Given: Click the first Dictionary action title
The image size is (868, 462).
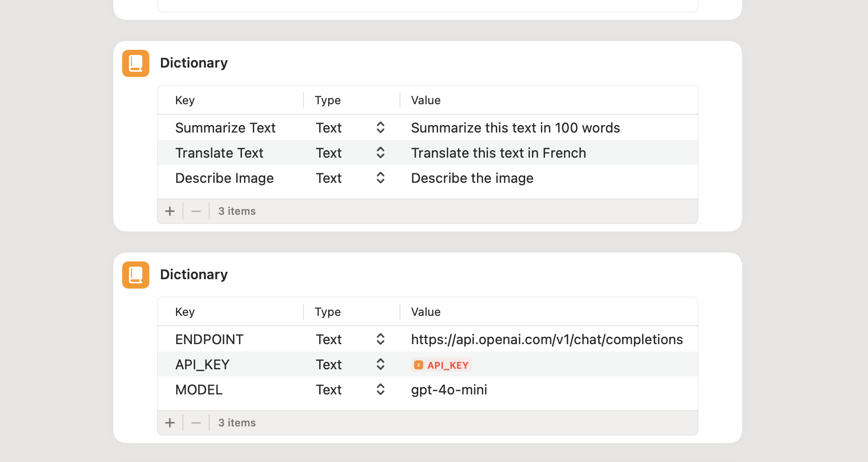Looking at the screenshot, I should [x=194, y=63].
